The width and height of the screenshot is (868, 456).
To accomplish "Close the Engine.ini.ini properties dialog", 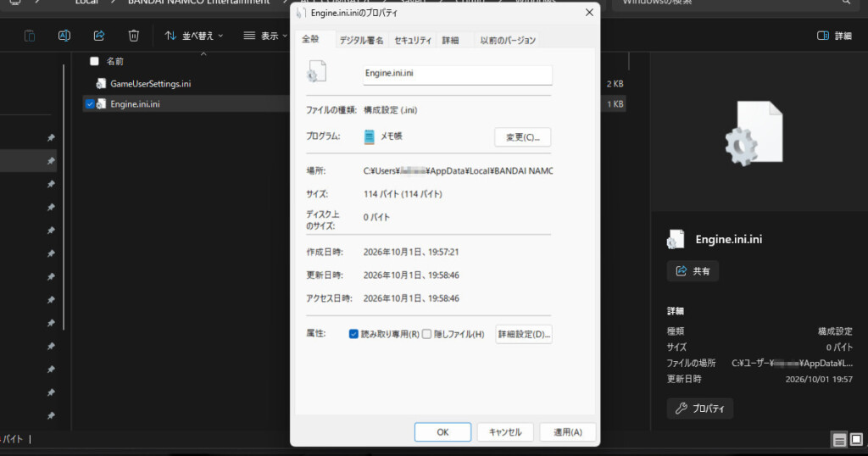I will coord(589,12).
